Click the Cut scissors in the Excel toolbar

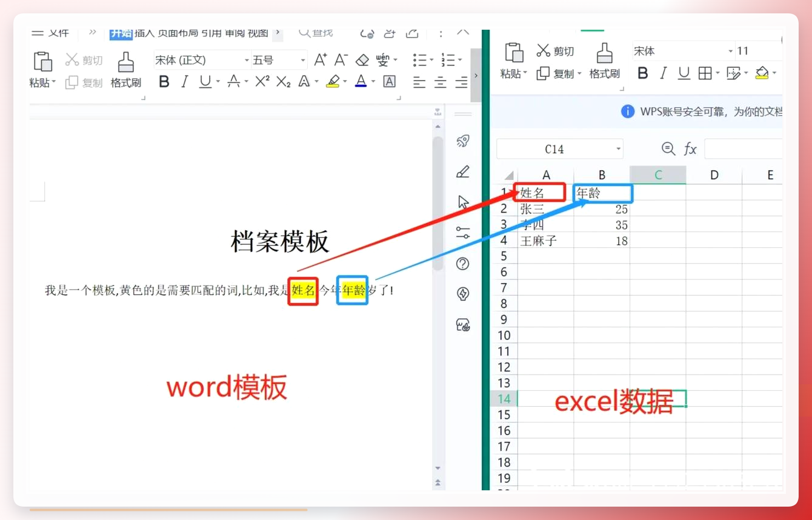544,52
